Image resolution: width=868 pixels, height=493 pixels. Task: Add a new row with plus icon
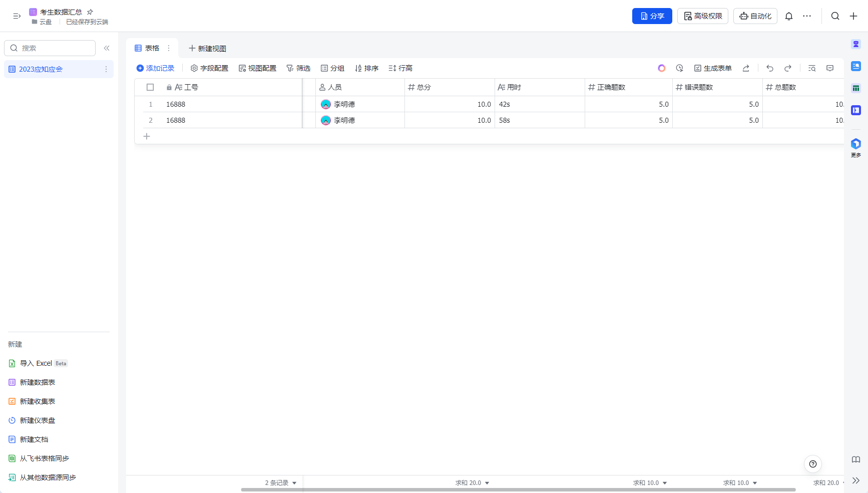pos(147,136)
